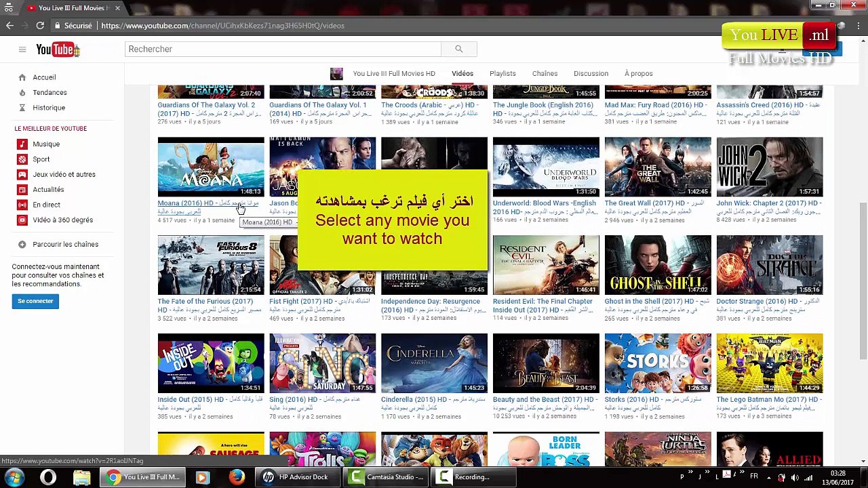Open the Ghost in the Shell thumbnail

click(658, 265)
